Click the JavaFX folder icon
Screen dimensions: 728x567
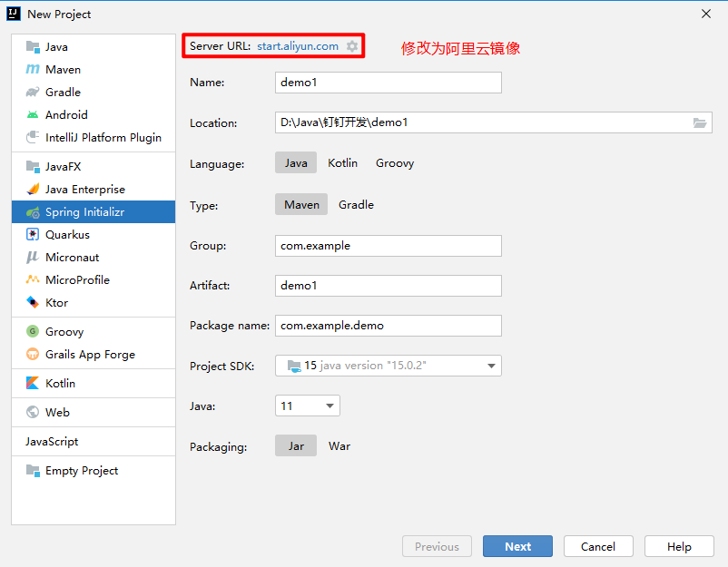(x=33, y=166)
